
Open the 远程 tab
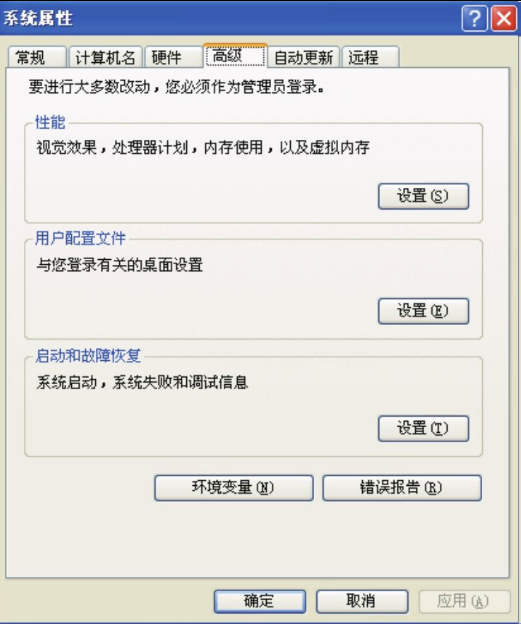[x=371, y=57]
